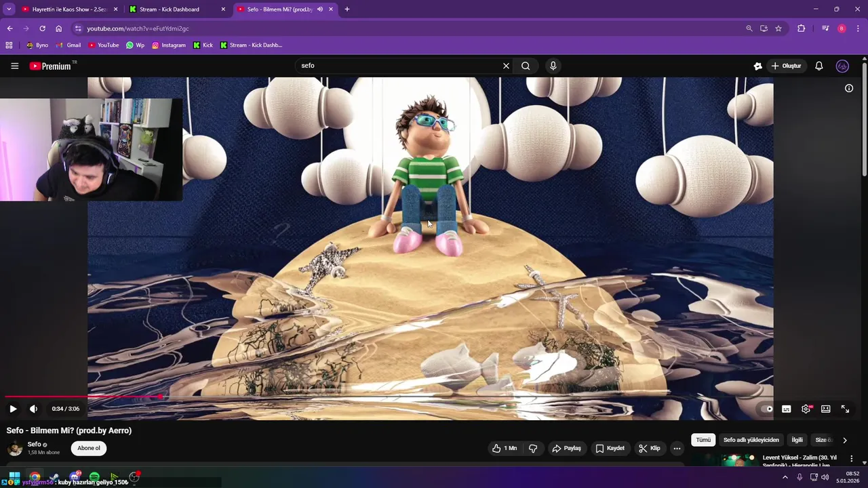Turn on subtitles with the captions icon
The image size is (868, 488).
786,409
